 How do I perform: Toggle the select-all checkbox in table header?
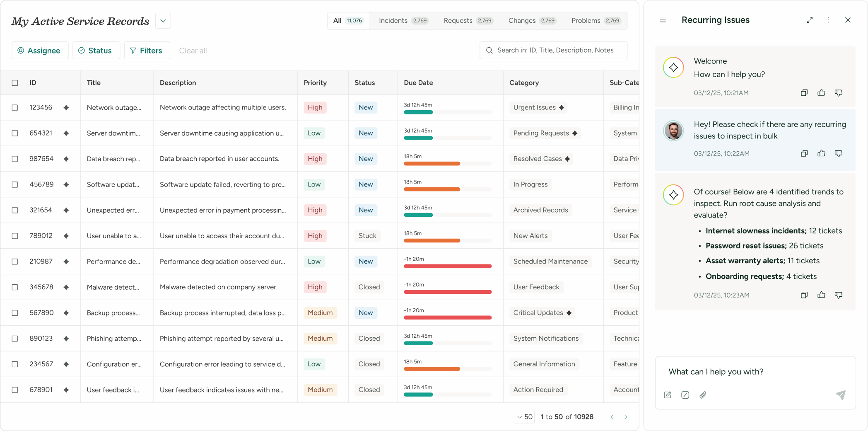tap(15, 83)
